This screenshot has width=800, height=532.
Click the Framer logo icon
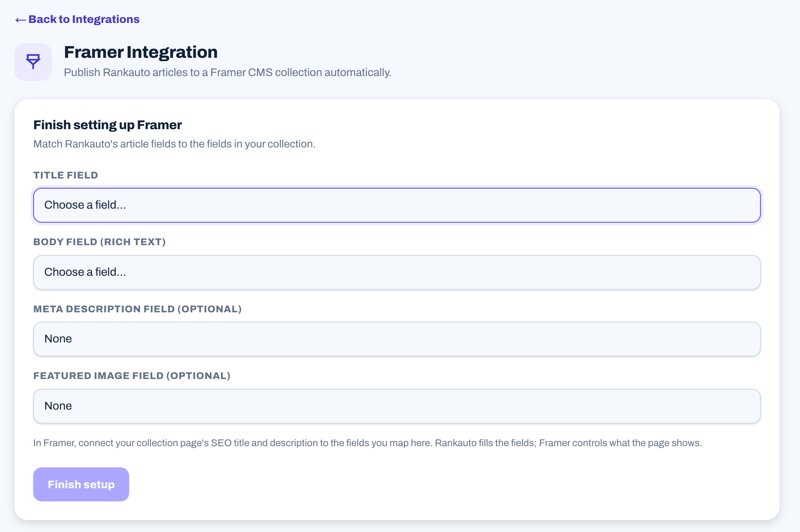[33, 62]
